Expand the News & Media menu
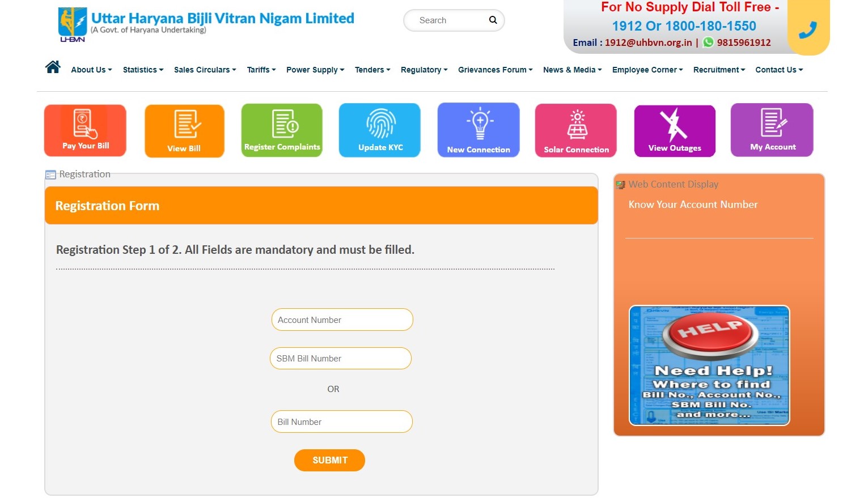The width and height of the screenshot is (868, 498). [573, 70]
